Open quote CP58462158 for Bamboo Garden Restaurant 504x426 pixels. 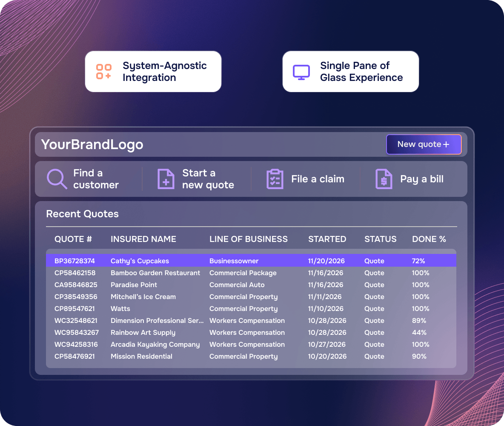point(251,273)
